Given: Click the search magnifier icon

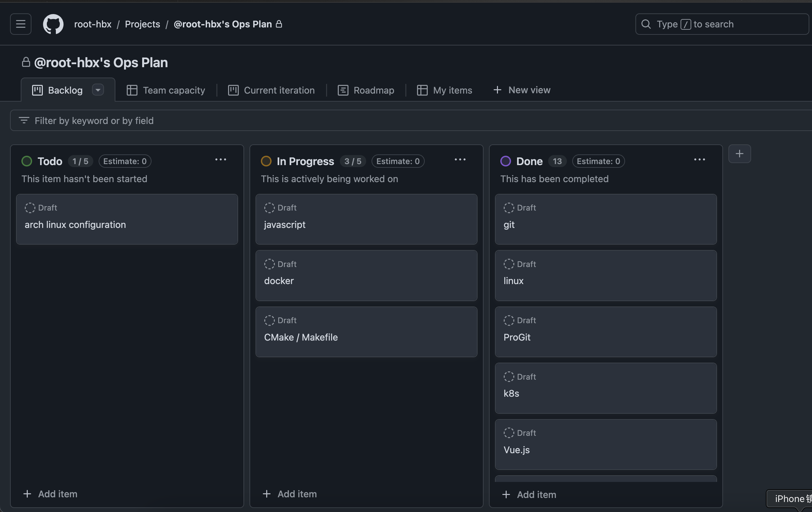Looking at the screenshot, I should tap(646, 24).
